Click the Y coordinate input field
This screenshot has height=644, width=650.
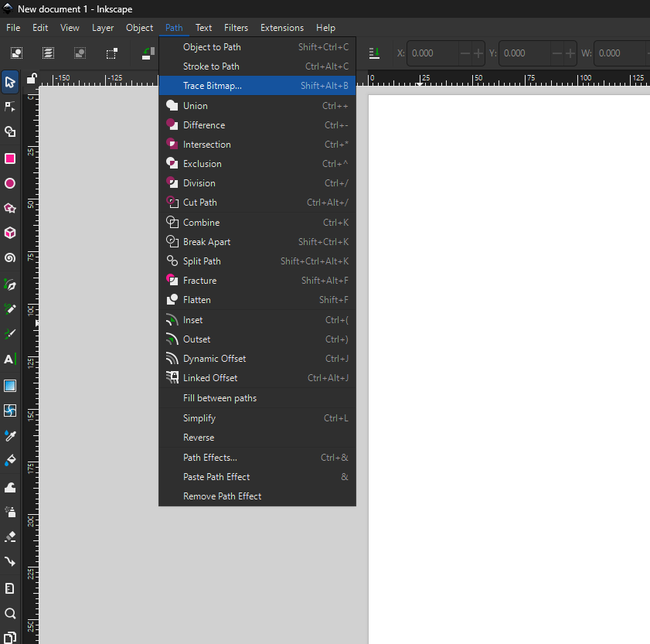coord(525,53)
